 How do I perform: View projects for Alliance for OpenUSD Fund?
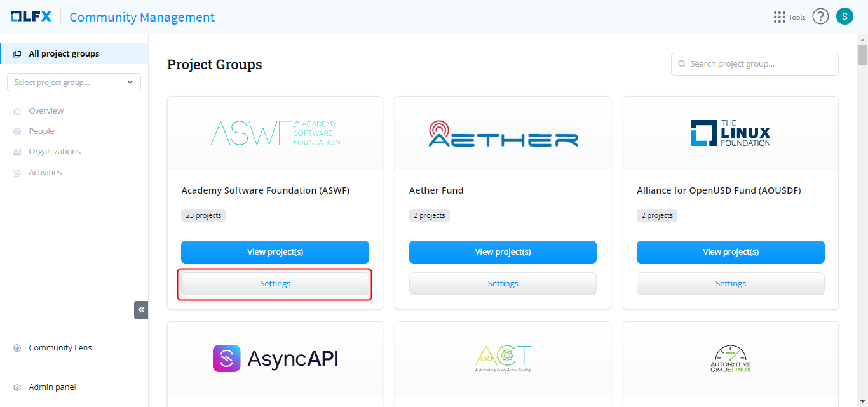[730, 252]
